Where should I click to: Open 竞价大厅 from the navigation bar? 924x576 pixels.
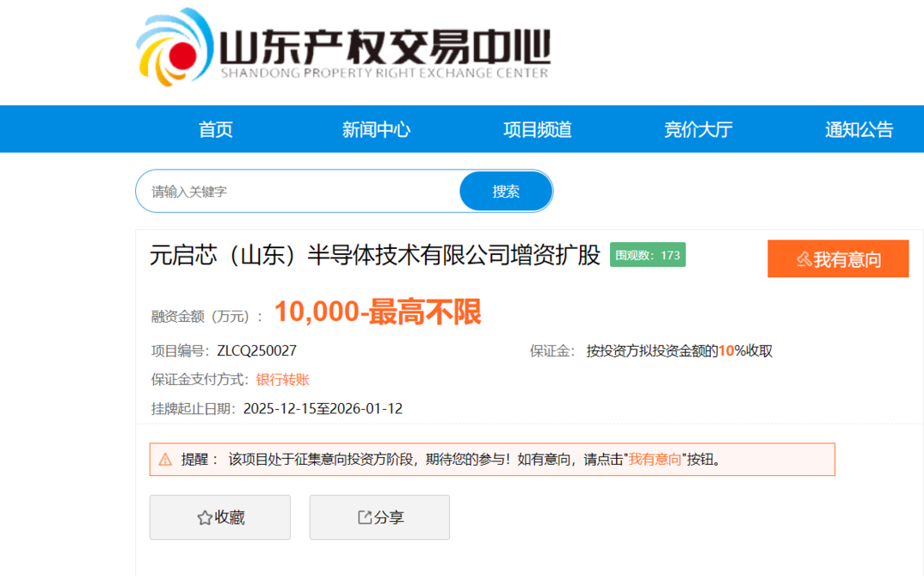point(698,129)
